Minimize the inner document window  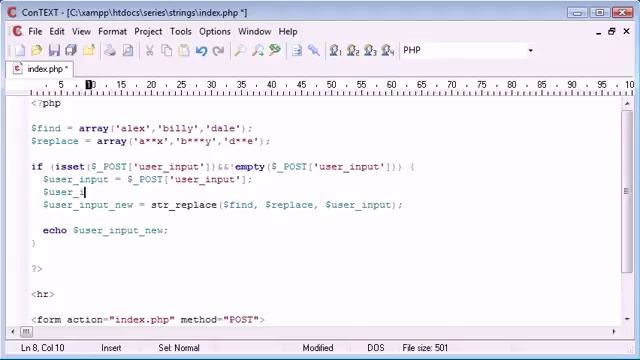[598, 32]
